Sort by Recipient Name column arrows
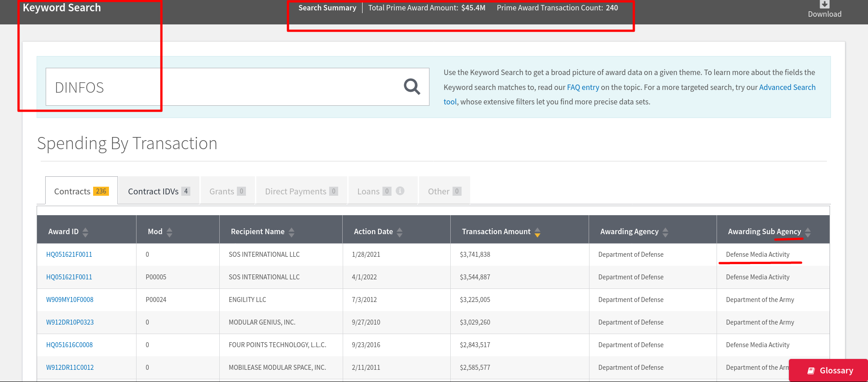Screen dimensions: 868x382 click(x=292, y=232)
